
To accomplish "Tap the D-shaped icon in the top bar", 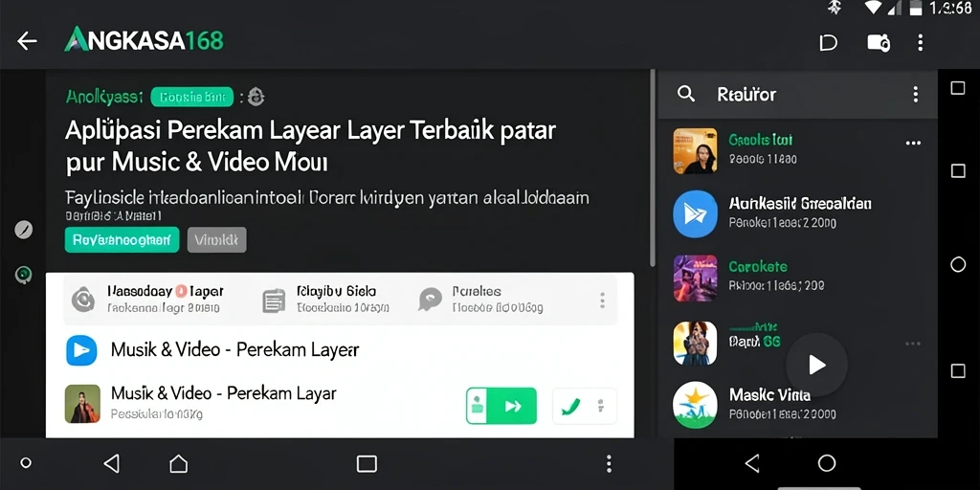I will 828,42.
